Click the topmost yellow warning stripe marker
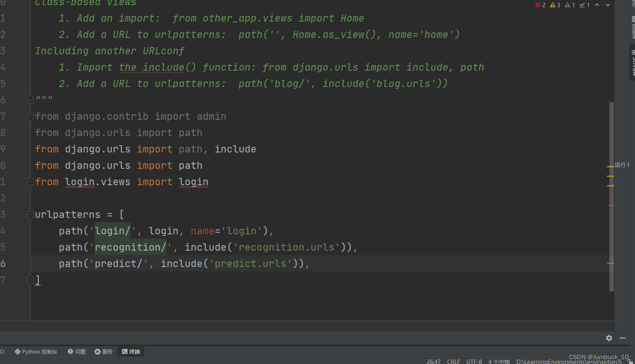This screenshot has width=635, height=364. pyautogui.click(x=610, y=166)
